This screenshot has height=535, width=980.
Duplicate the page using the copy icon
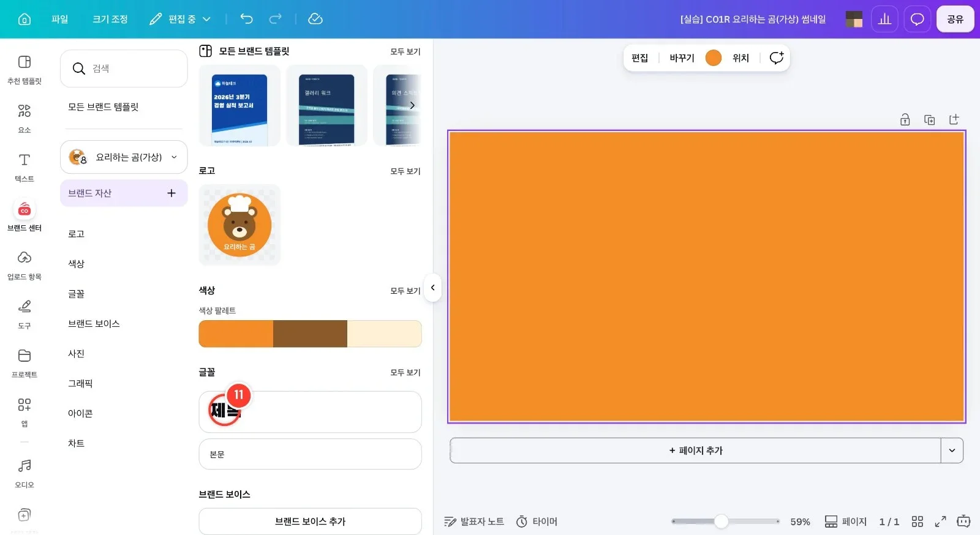pos(929,120)
